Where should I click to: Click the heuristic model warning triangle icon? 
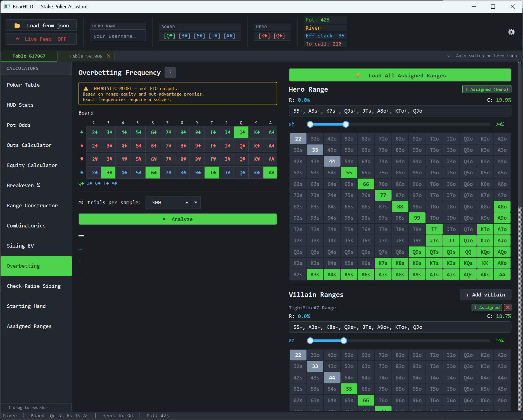coord(86,89)
